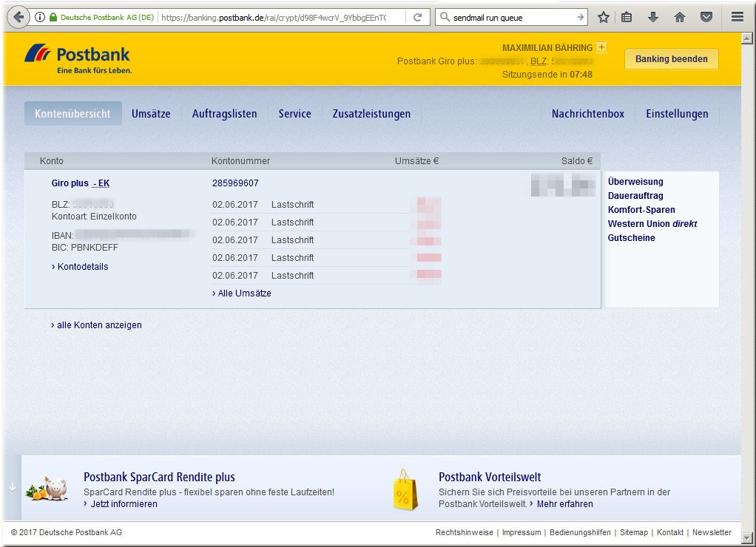Viewport: 756px width, 547px height.
Task: Open Postbank SparCard Rendite plus heading
Action: point(159,477)
